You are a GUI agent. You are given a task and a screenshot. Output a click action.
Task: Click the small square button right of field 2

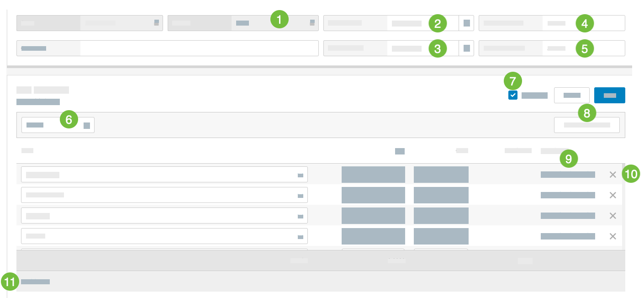(467, 23)
